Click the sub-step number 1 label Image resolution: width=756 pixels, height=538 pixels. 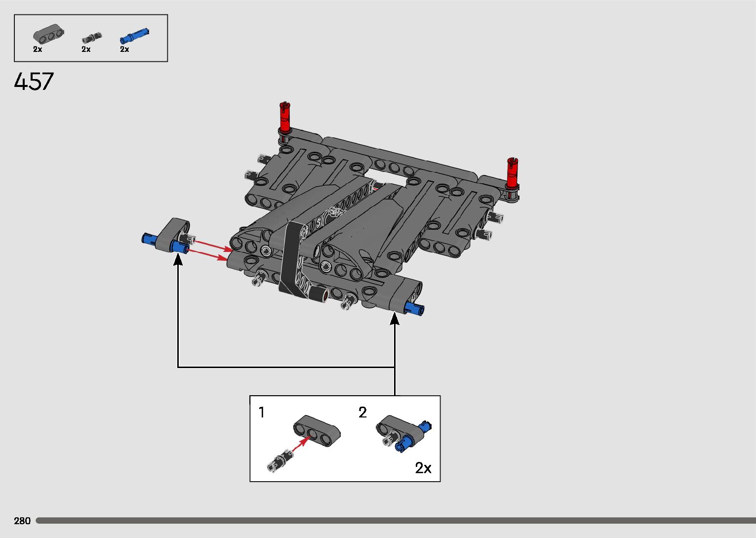(x=262, y=413)
